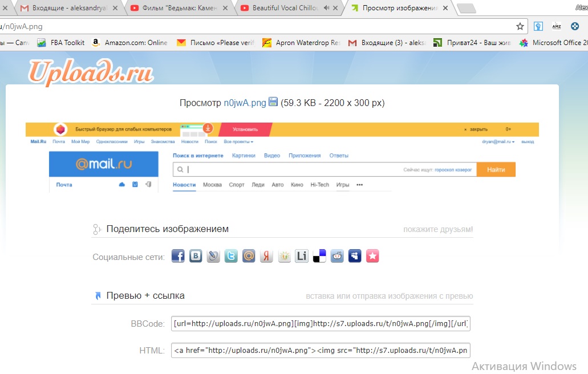Viewport: 588px width, 374px height.
Task: Share image on Delicious
Action: [x=319, y=256]
